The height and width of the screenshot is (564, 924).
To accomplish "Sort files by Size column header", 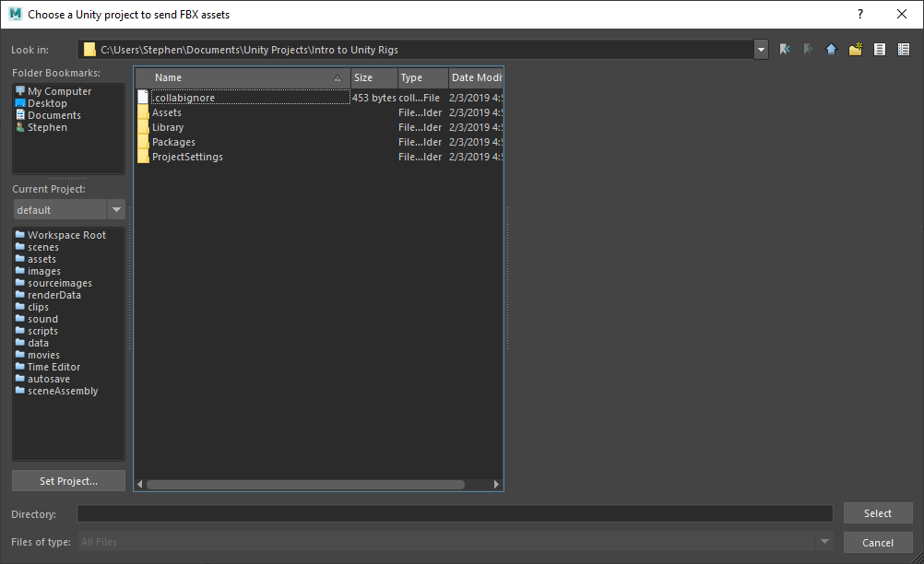I will (x=373, y=78).
